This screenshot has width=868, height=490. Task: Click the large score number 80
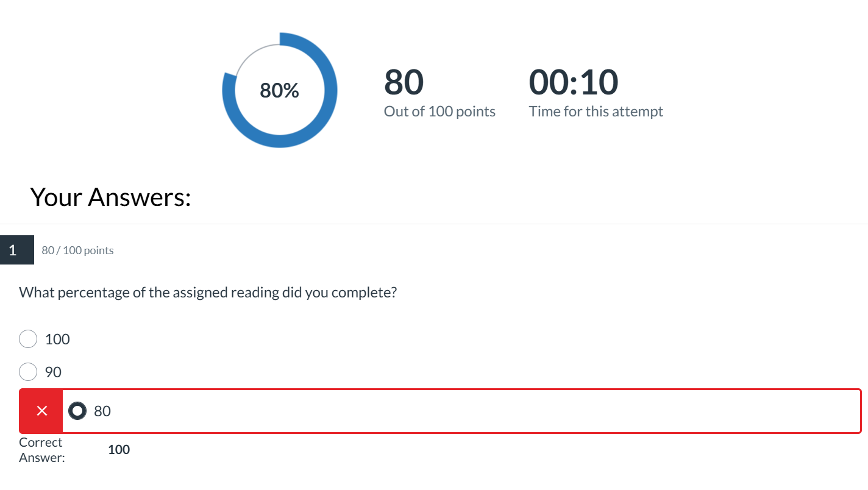(404, 82)
